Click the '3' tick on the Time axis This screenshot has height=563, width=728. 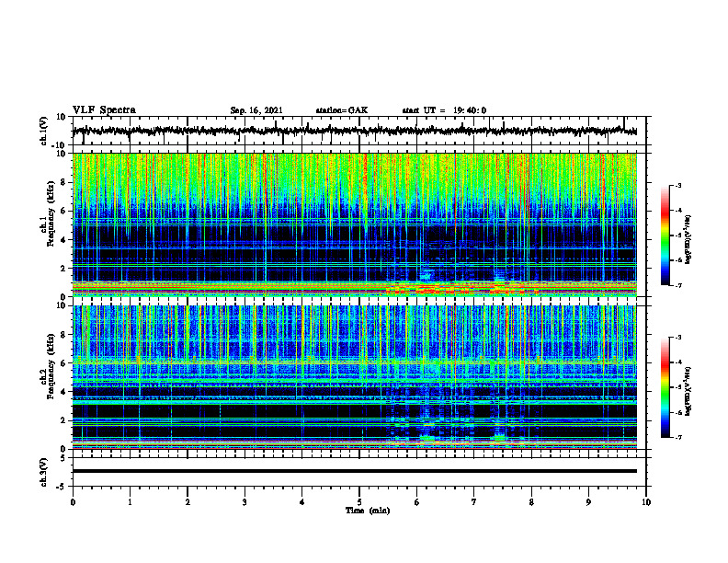point(245,502)
